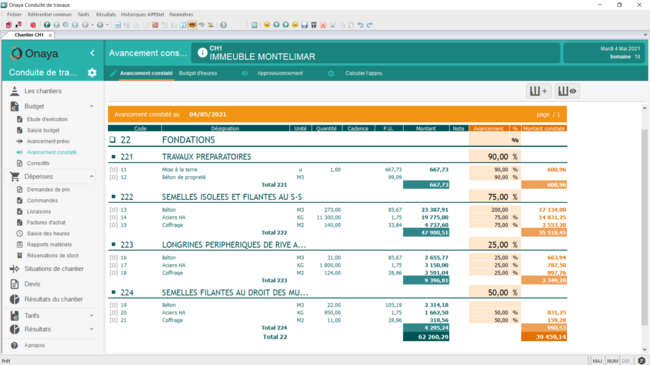Click the second green arrow toolbar icon
Viewport: 650px width, 365px height.
click(x=286, y=25)
